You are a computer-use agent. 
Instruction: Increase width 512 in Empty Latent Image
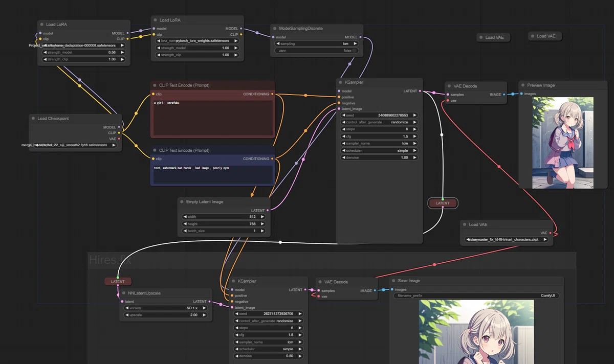tap(262, 217)
